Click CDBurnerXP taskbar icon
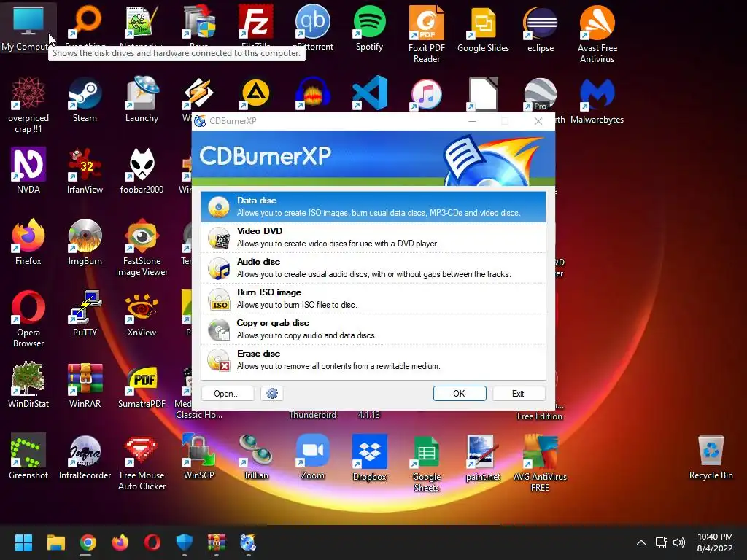The image size is (747, 560). [248, 542]
